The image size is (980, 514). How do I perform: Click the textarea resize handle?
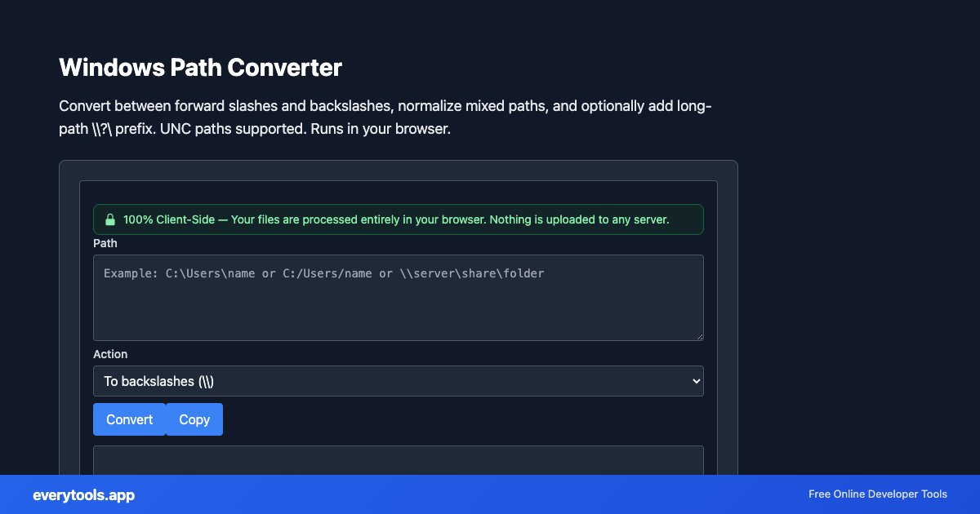pyautogui.click(x=700, y=336)
